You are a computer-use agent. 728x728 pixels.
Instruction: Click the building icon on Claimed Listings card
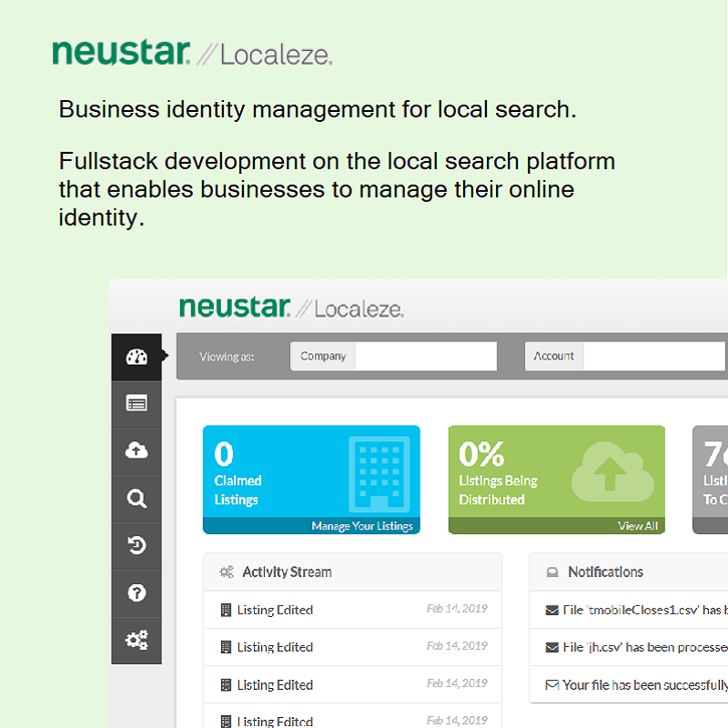pos(379,473)
